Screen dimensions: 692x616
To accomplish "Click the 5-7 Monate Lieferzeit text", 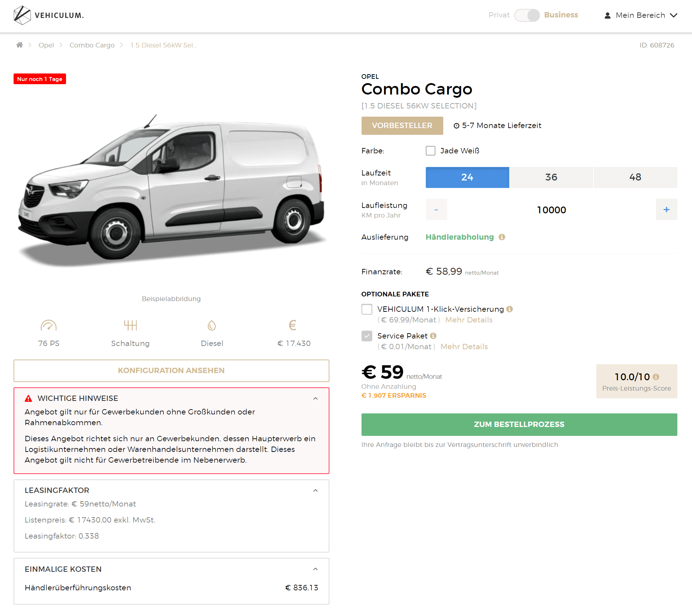I will pyautogui.click(x=501, y=126).
